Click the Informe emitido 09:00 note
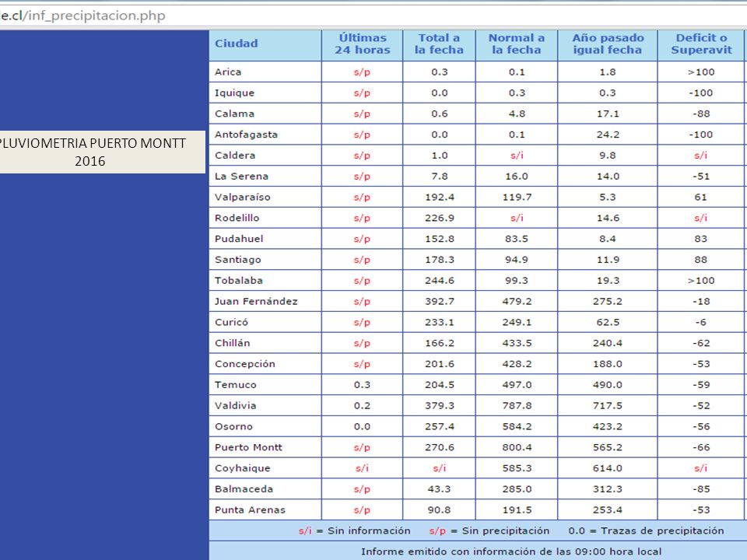 (x=511, y=552)
